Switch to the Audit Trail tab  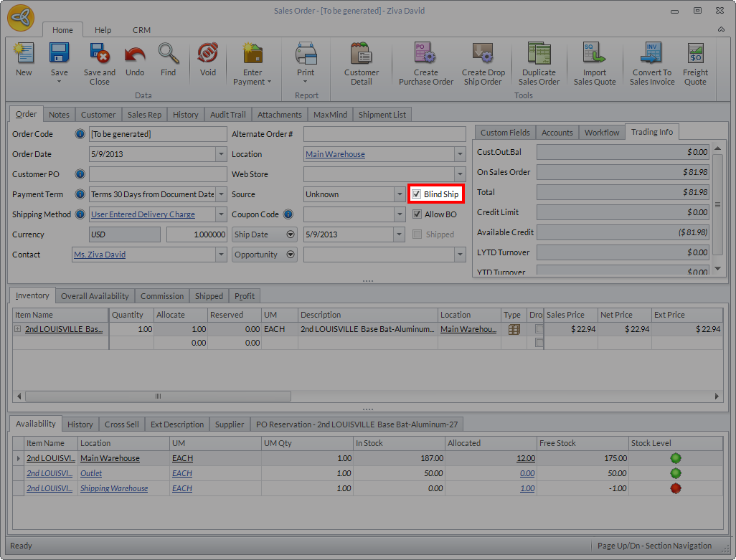(227, 115)
